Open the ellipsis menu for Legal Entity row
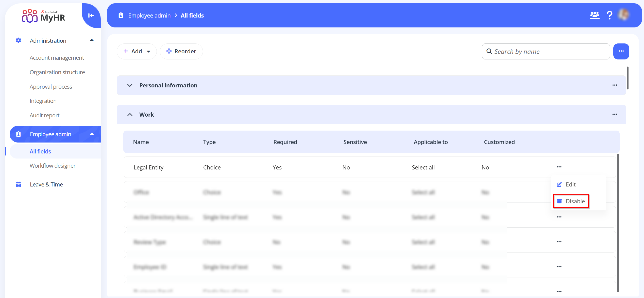Screen dimensions: 644x298 point(559,167)
